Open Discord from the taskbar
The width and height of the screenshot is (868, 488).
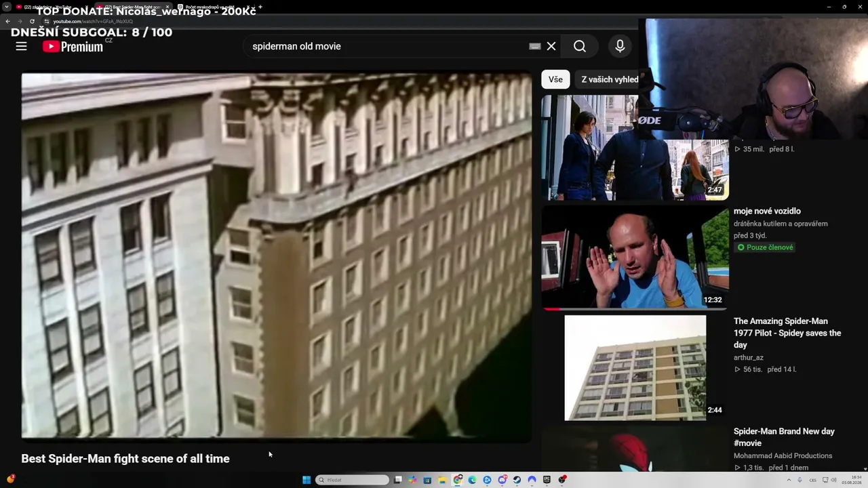pos(502,480)
